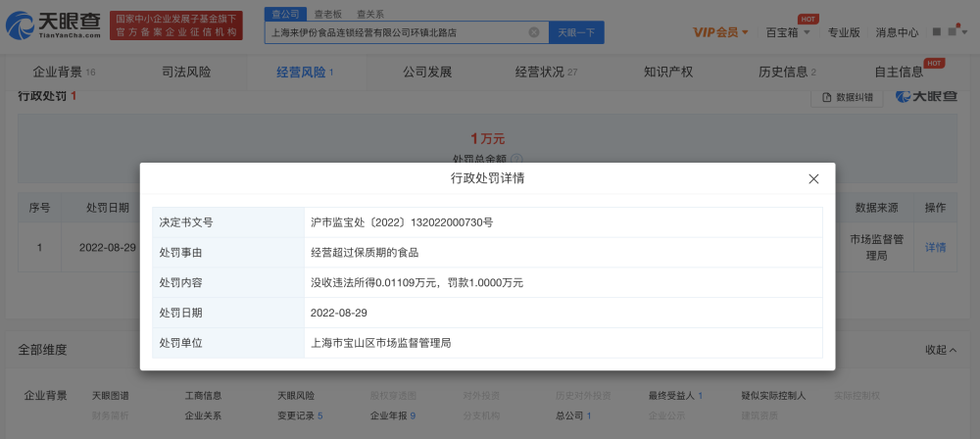Select the 知识产权 tab
980x439 pixels.
(668, 72)
